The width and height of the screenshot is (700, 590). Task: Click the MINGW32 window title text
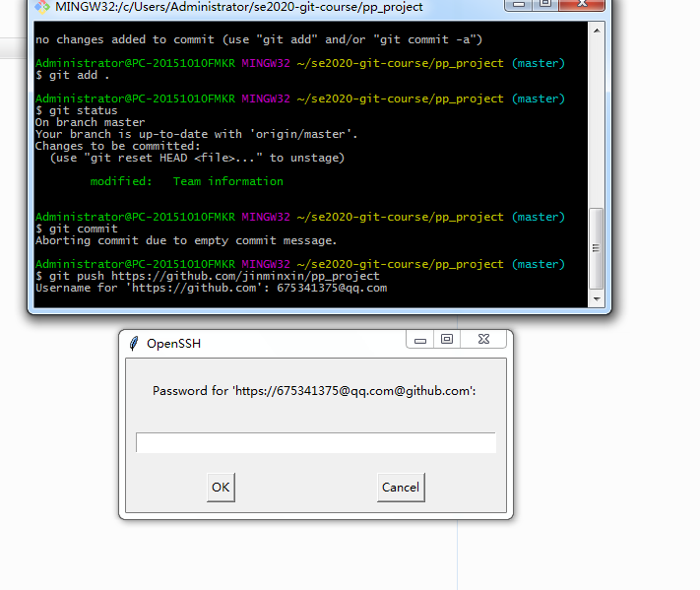click(x=239, y=7)
